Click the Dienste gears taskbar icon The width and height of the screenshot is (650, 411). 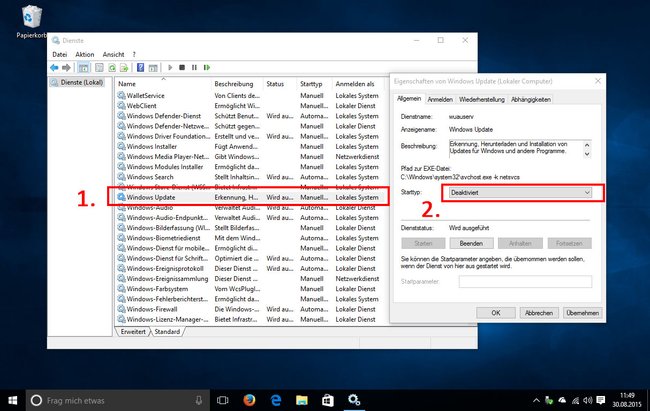tap(354, 400)
